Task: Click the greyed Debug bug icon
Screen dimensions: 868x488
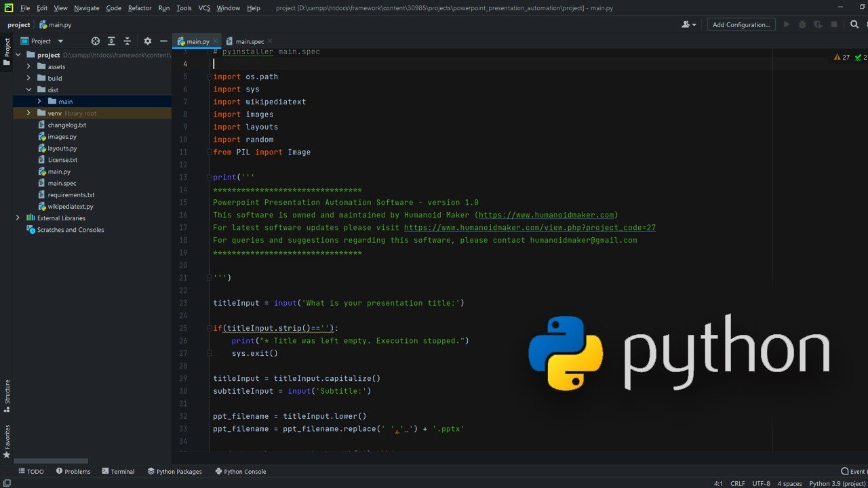Action: coord(802,24)
